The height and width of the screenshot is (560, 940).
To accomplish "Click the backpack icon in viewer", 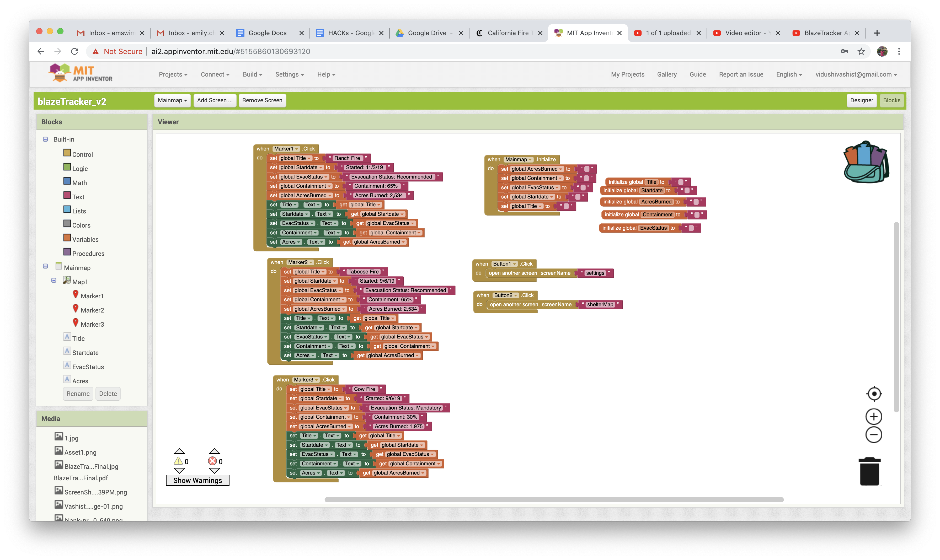I will 866,162.
